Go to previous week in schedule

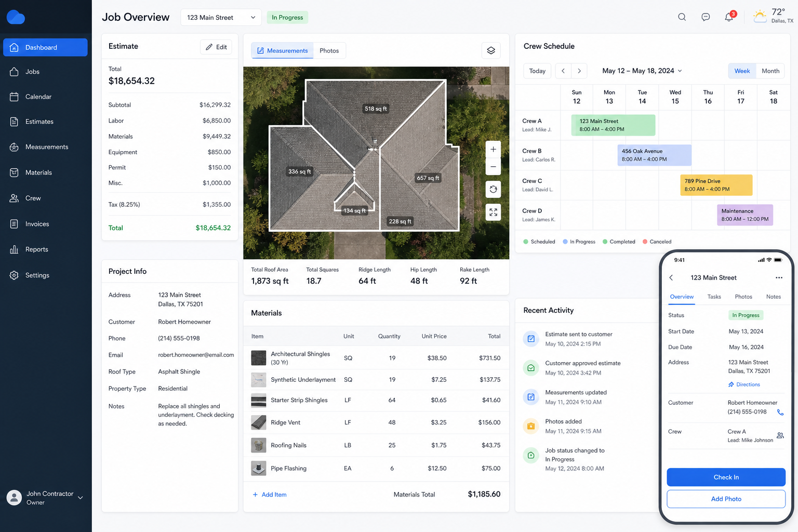(x=563, y=71)
